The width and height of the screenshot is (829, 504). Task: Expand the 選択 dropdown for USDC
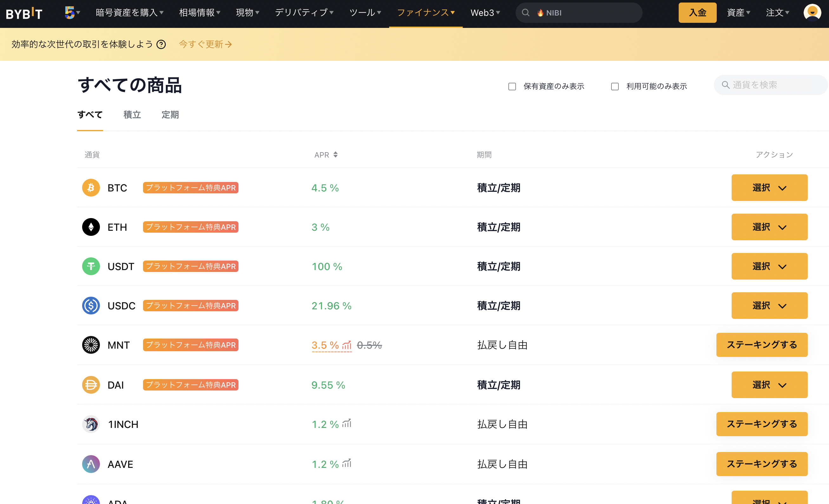point(769,306)
